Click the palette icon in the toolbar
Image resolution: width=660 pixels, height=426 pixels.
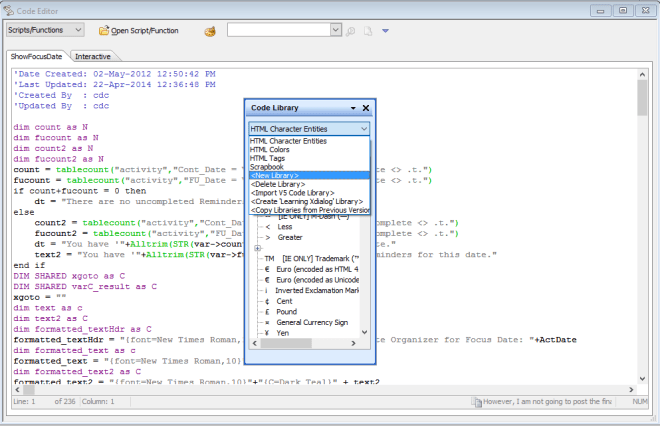click(x=210, y=32)
